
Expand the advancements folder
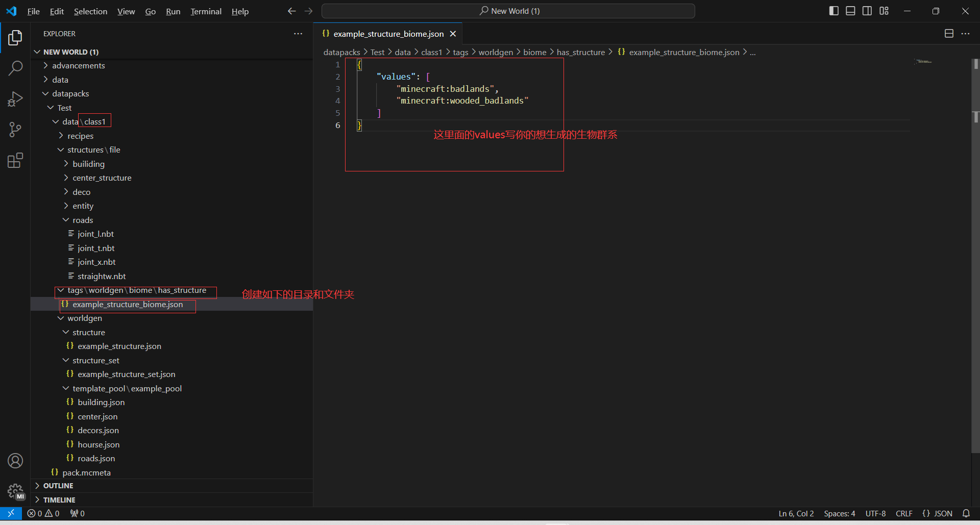click(171, 66)
